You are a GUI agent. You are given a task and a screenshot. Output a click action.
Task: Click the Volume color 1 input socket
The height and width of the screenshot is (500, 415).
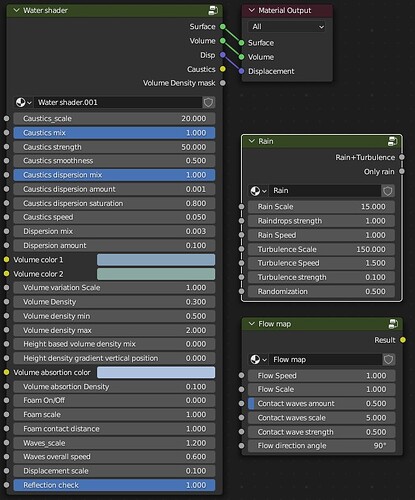6,260
